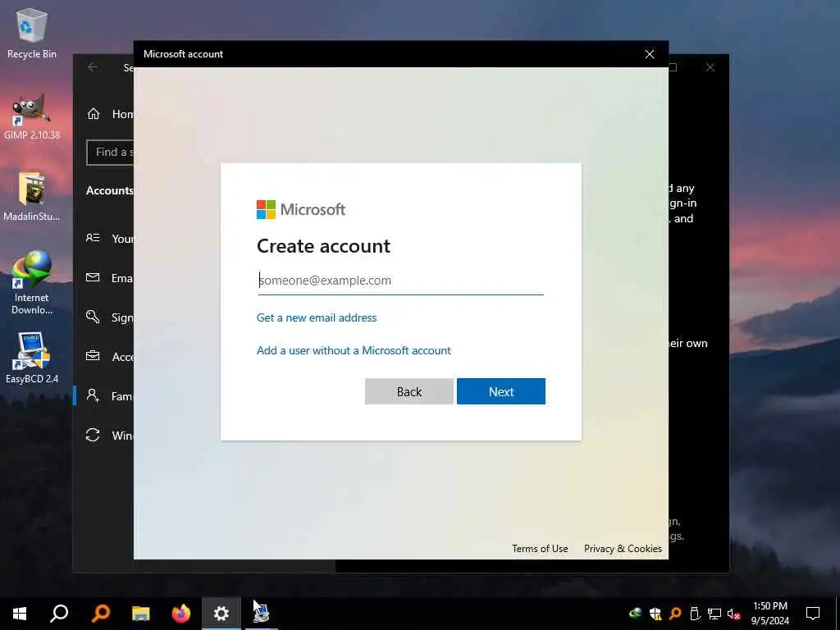840x630 pixels.
Task: Select Windows backup sync icon in Settings
Action: coord(93,435)
